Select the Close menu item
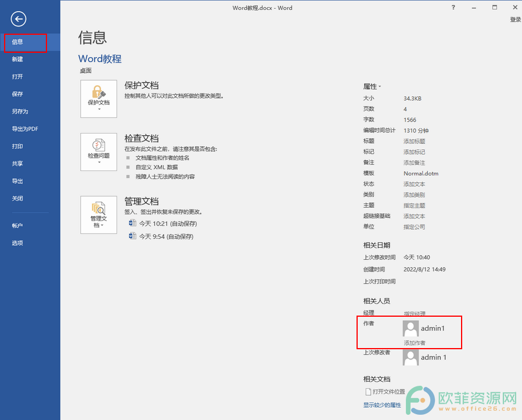This screenshot has width=522, height=420. [30, 198]
